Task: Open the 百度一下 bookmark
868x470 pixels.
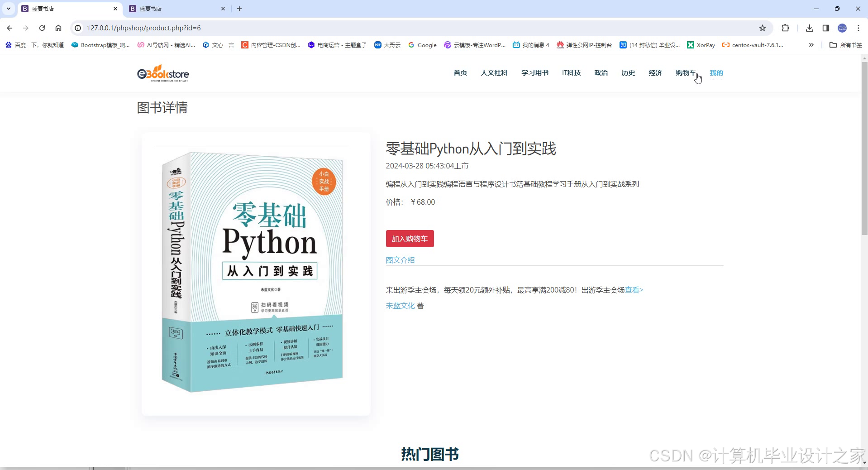Action: (x=34, y=45)
